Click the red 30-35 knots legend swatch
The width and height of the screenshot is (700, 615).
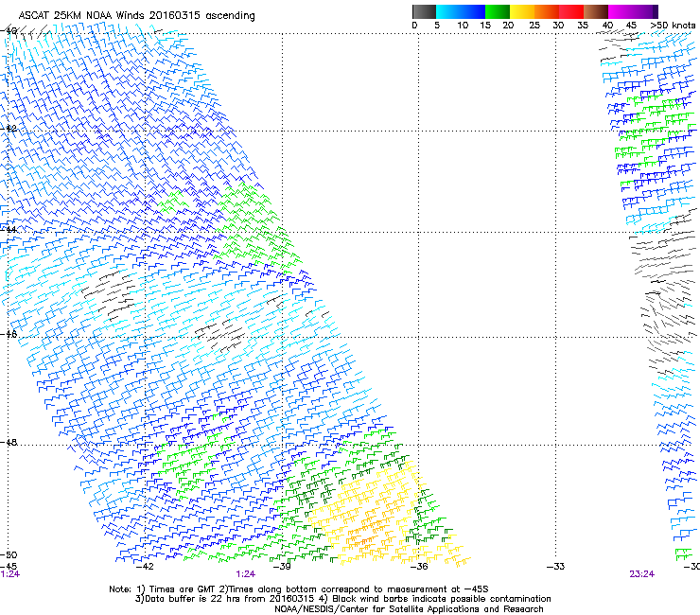click(571, 11)
